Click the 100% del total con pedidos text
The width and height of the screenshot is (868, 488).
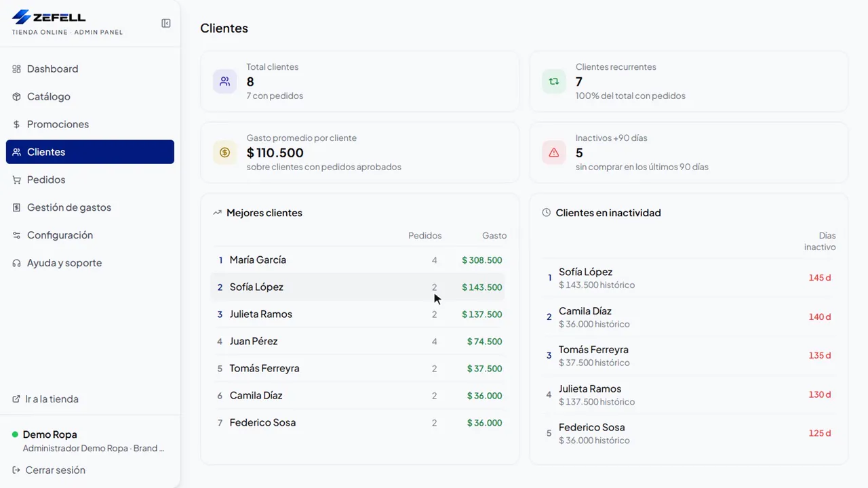coord(631,96)
